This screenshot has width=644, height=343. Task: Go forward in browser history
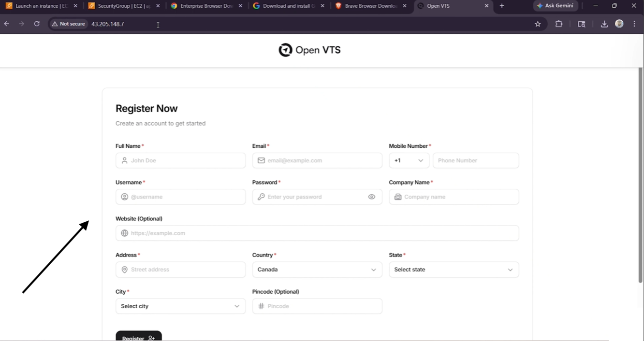pos(22,24)
